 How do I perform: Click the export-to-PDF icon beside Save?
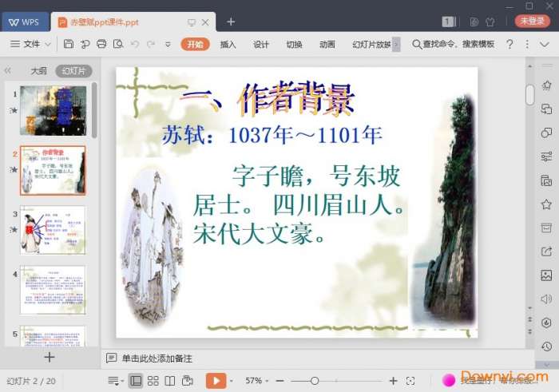[x=85, y=44]
